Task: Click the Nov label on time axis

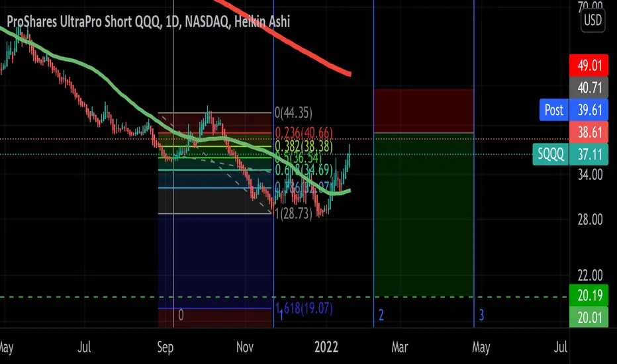Action: 245,347
